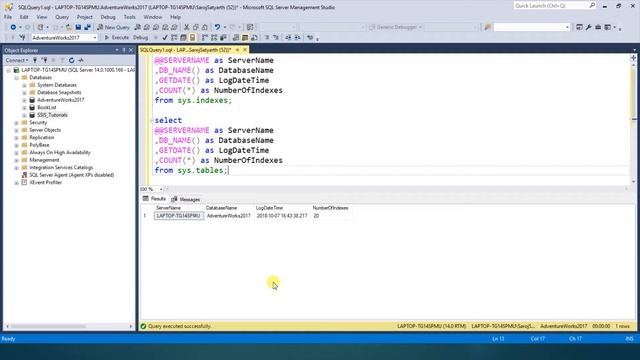This screenshot has width=640, height=360.
Task: Open the Undo history dropdown arrow
Action: tap(224, 27)
